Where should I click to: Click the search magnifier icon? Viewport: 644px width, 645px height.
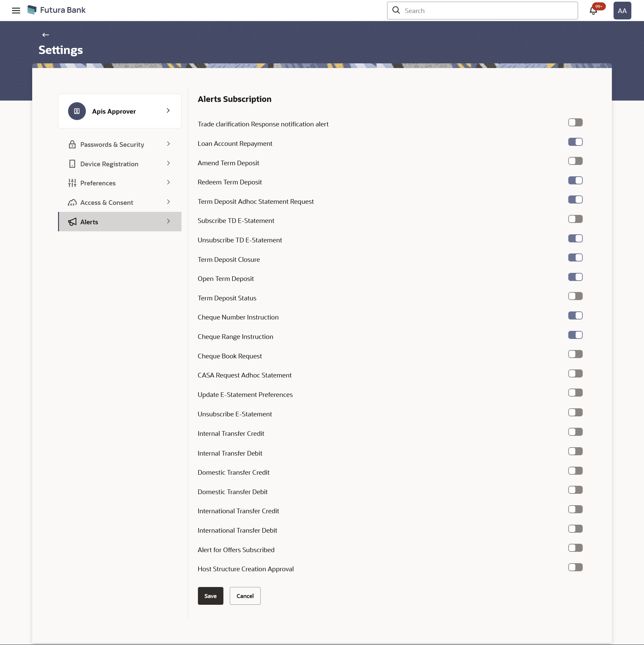[x=396, y=10]
